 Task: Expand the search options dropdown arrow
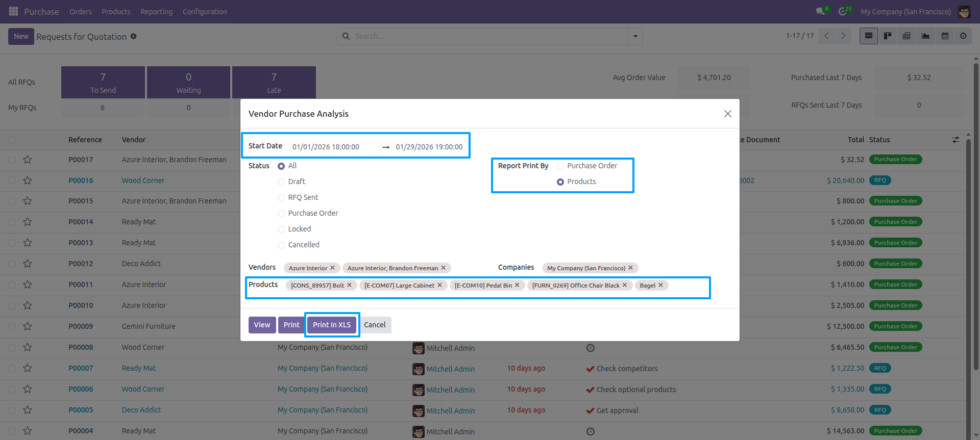click(635, 36)
